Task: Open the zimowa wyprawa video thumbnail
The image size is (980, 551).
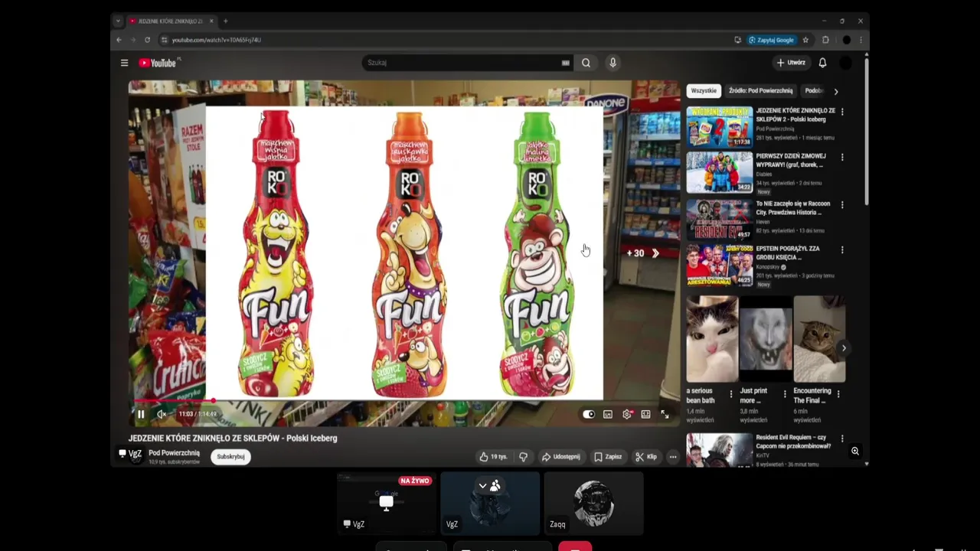Action: point(719,171)
